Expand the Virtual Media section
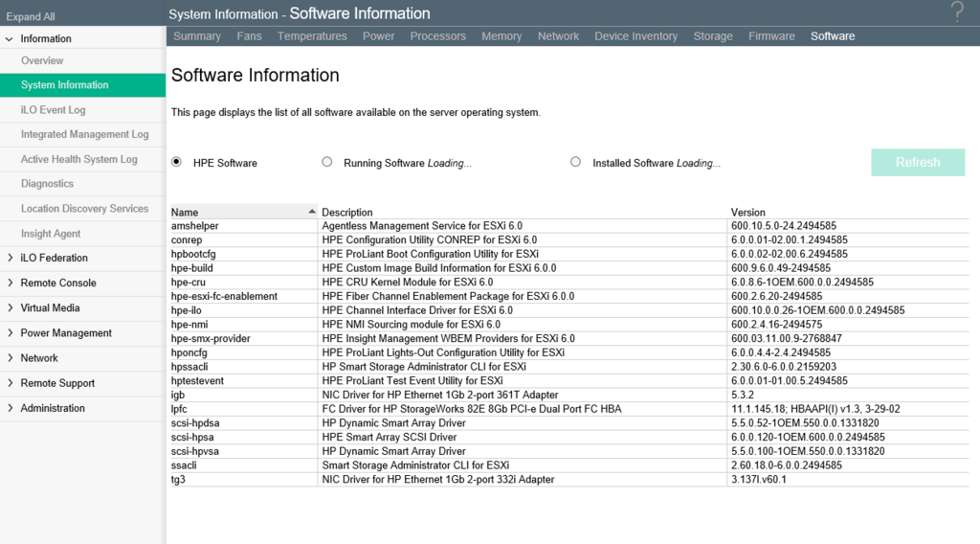The height and width of the screenshot is (544, 980). (10, 307)
